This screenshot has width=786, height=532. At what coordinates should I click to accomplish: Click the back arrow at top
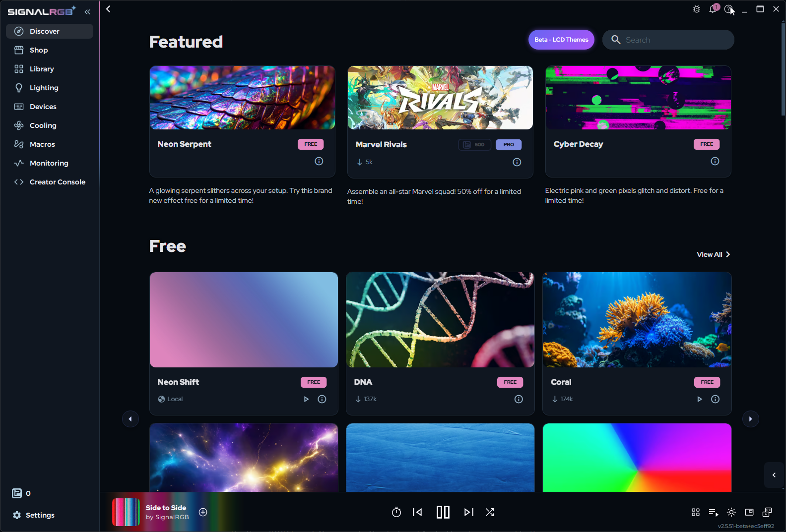pos(108,9)
